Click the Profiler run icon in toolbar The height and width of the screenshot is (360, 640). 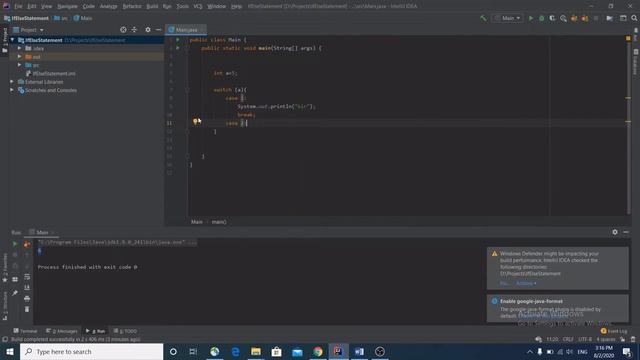click(x=563, y=18)
